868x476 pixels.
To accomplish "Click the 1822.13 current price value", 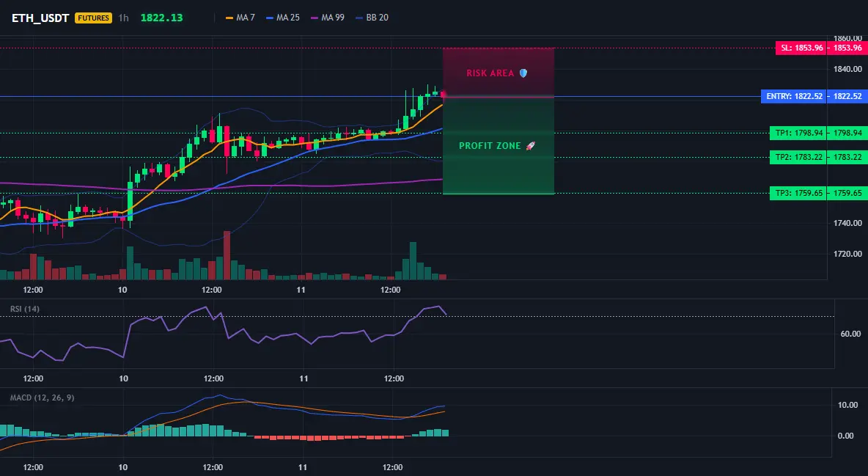I will point(161,18).
